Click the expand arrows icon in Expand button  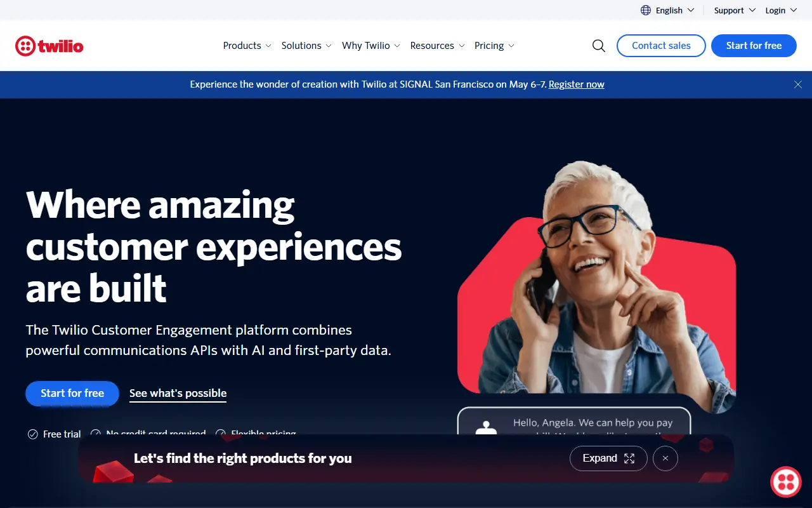[x=629, y=458]
